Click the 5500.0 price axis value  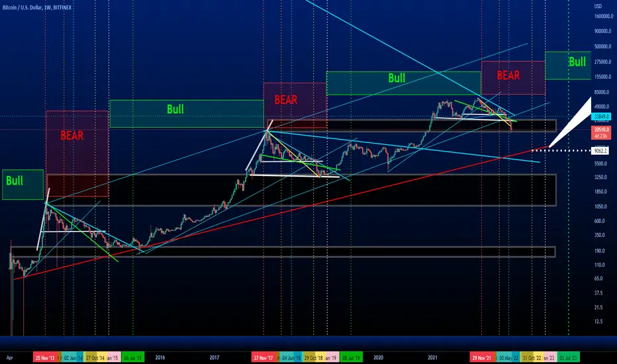pyautogui.click(x=601, y=163)
